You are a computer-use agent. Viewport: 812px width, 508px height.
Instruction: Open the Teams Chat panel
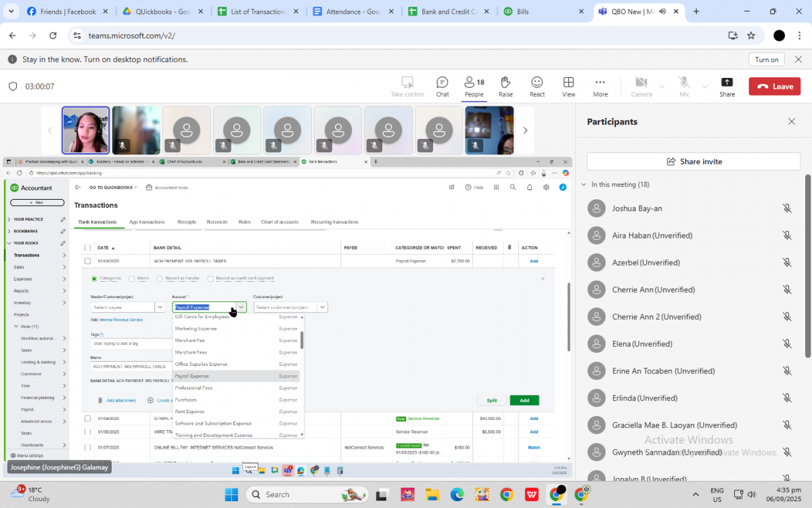tap(442, 86)
